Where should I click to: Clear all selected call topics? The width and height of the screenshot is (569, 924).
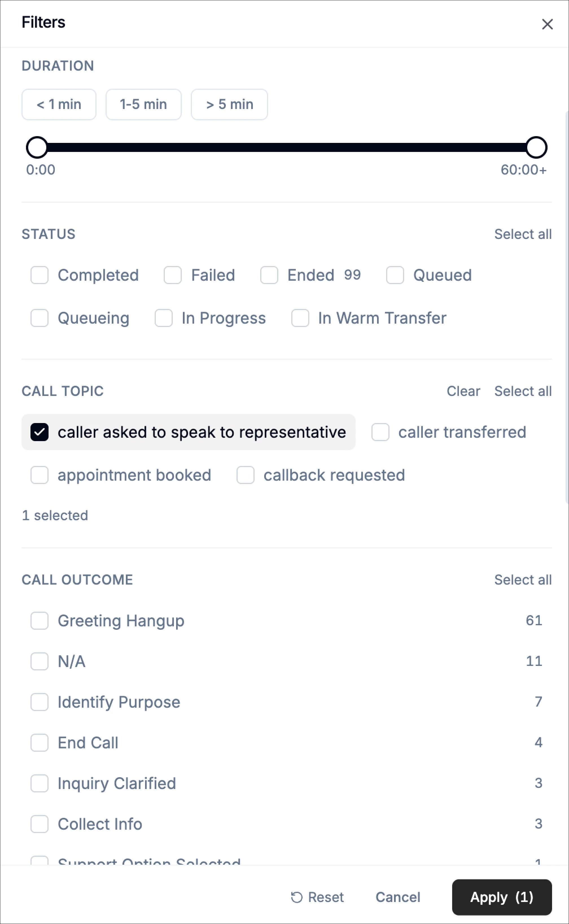click(463, 391)
